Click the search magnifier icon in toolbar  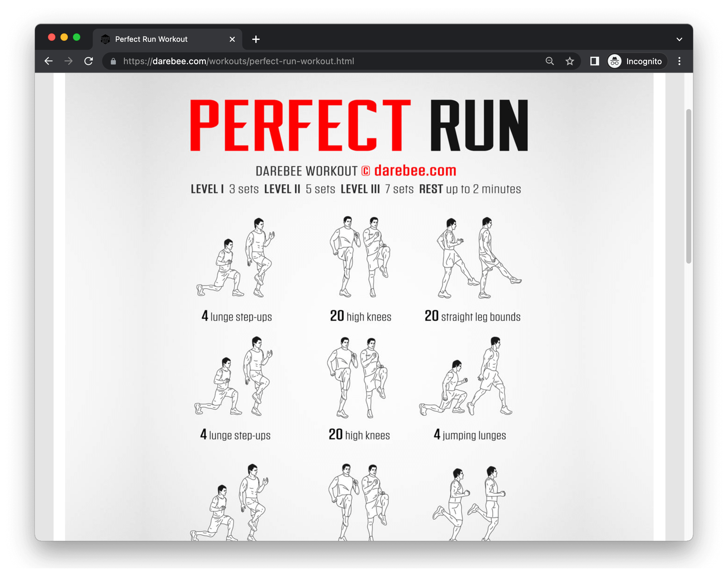click(x=549, y=60)
